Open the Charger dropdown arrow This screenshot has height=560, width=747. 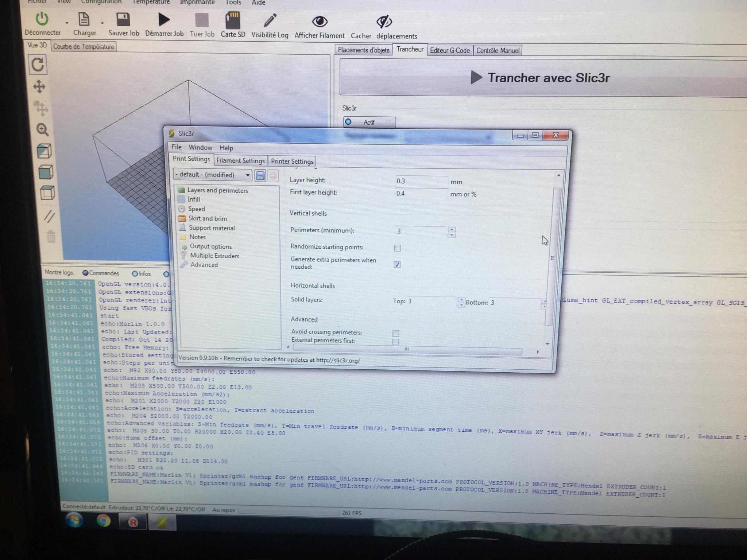click(x=102, y=23)
